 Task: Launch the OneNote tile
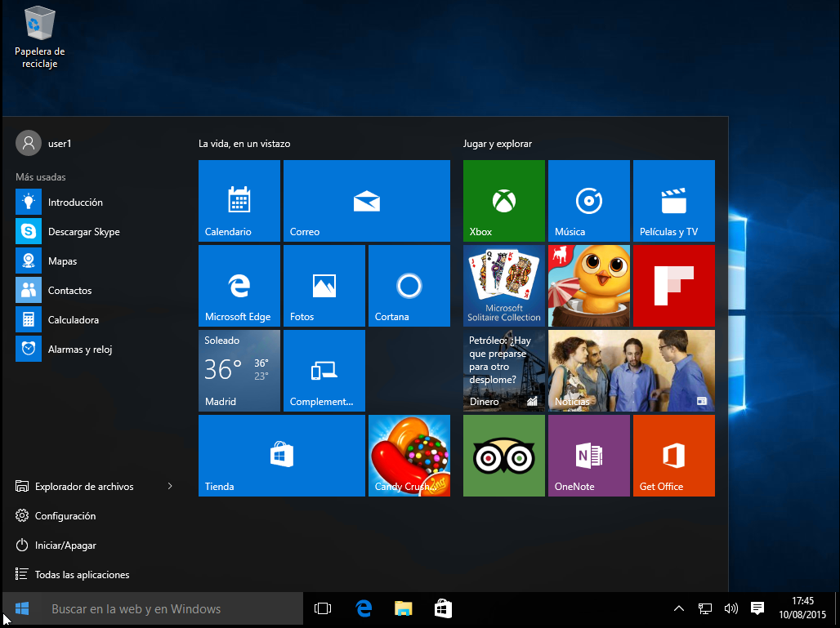pyautogui.click(x=588, y=455)
